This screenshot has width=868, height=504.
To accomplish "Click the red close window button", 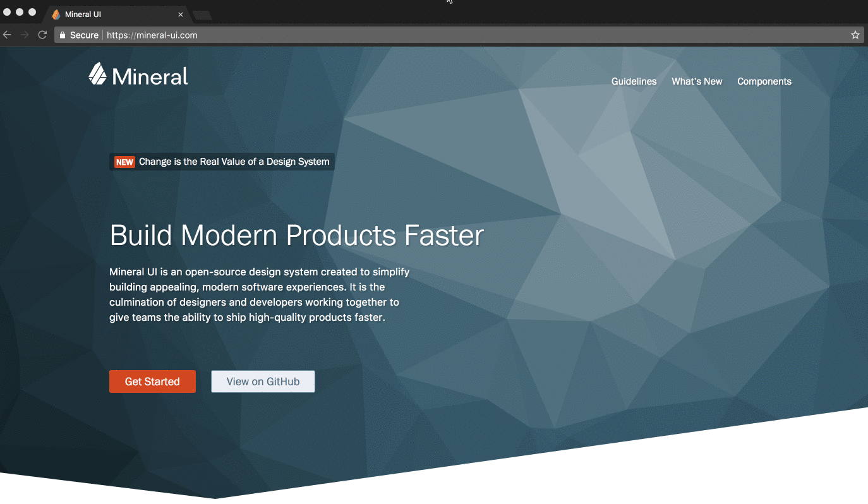I will click(8, 12).
